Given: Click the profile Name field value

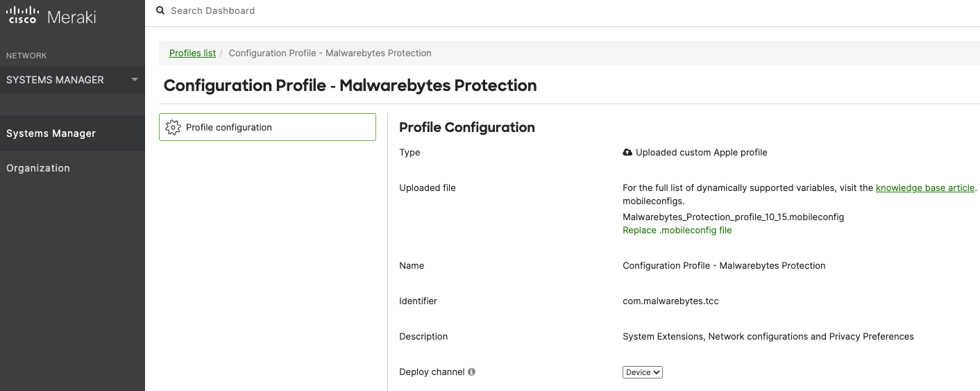Looking at the screenshot, I should (724, 265).
